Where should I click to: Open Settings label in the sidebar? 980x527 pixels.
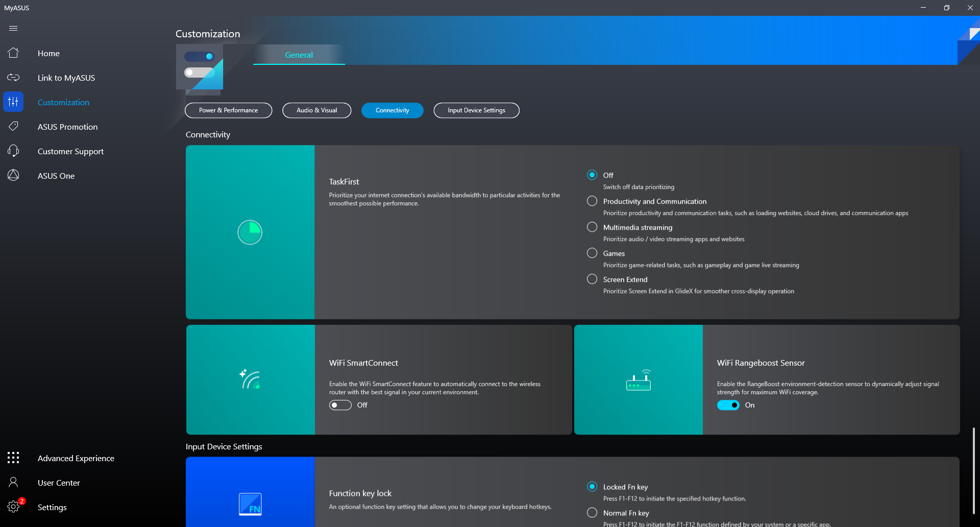(x=52, y=507)
